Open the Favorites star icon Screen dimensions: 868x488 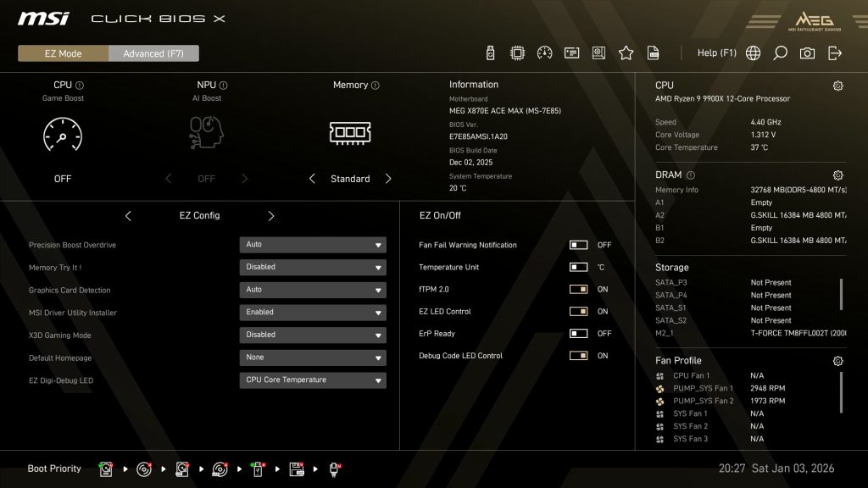[x=626, y=53]
